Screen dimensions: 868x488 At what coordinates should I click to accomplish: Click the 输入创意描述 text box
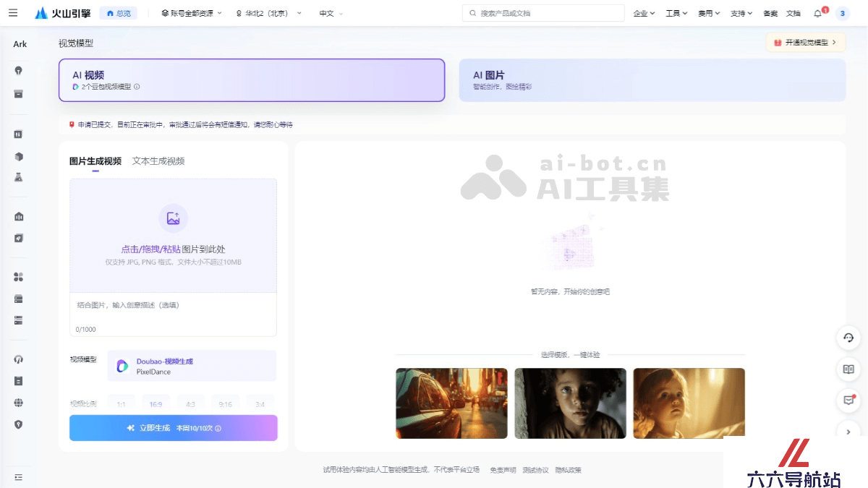click(x=173, y=314)
